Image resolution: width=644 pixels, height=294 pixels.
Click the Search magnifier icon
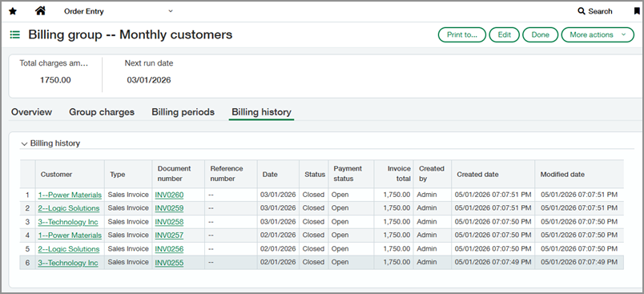(x=582, y=11)
